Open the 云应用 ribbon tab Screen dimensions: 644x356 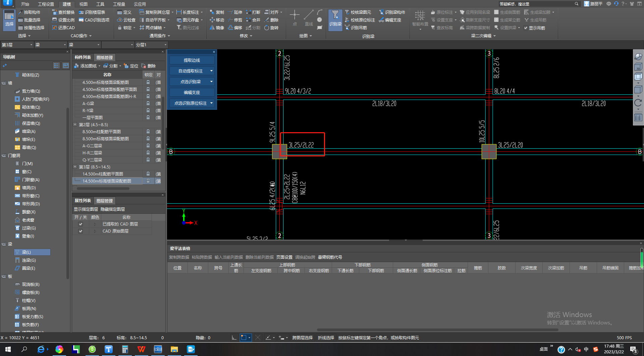[140, 4]
